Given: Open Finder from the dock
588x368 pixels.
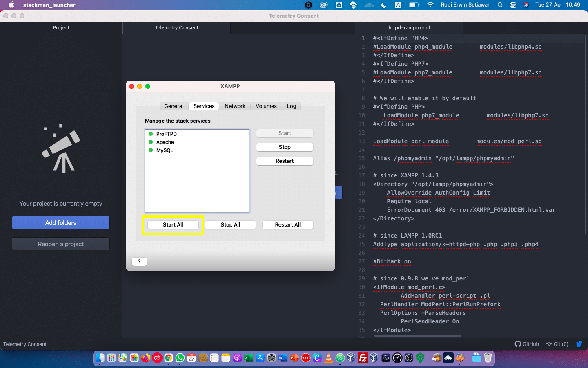Looking at the screenshot, I should tap(100, 358).
